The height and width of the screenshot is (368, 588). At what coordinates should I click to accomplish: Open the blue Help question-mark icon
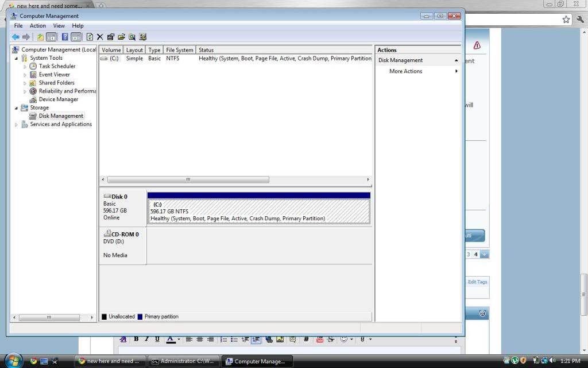(x=65, y=37)
